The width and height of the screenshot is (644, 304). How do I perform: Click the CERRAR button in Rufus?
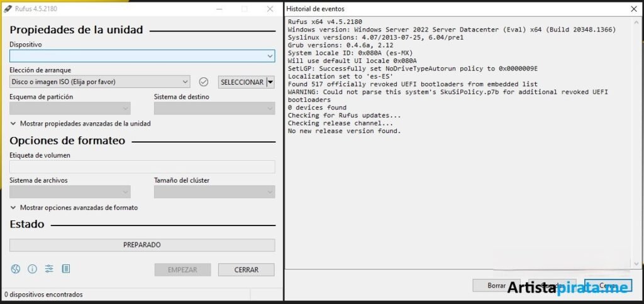247,270
